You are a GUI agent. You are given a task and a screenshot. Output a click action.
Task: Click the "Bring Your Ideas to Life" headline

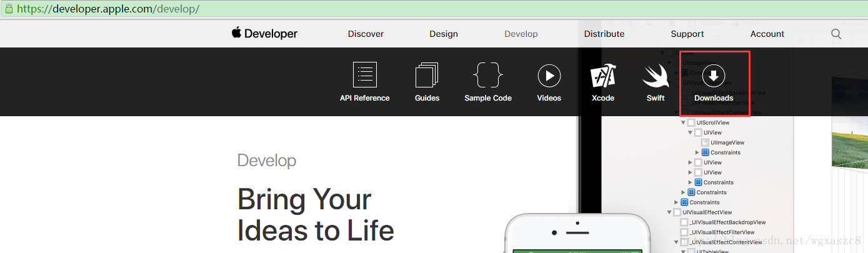pos(316,215)
